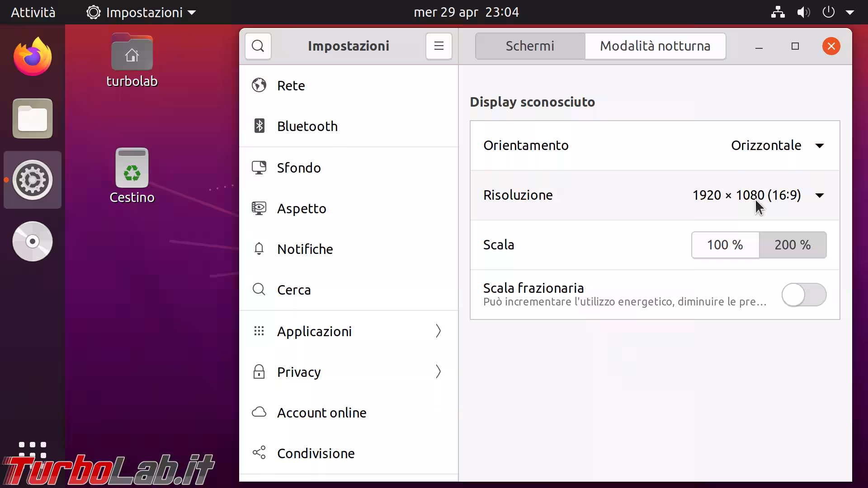Select the Schermi tab
This screenshot has width=868, height=488.
[530, 46]
